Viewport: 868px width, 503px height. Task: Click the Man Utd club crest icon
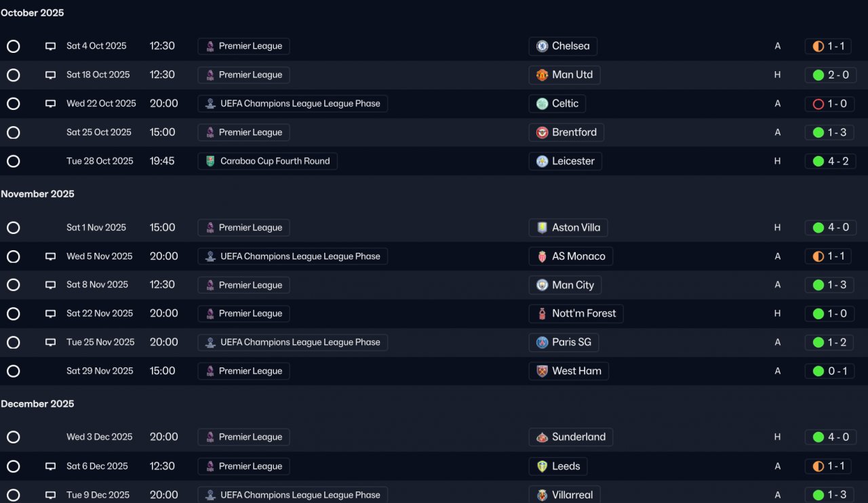click(x=542, y=75)
